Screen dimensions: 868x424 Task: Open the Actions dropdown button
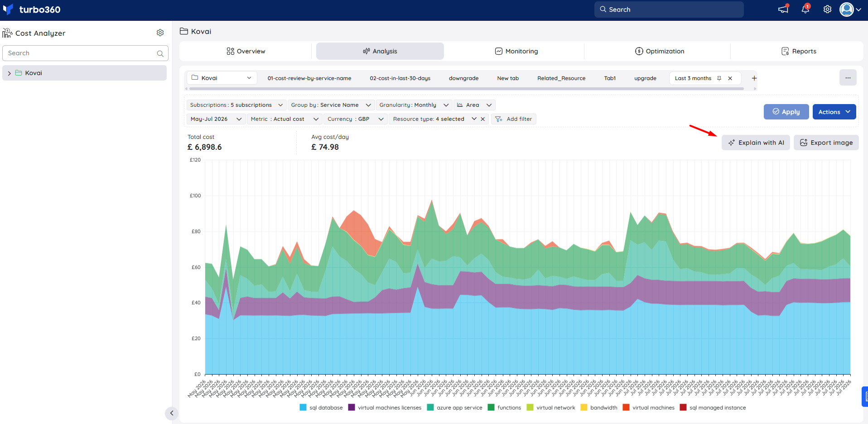pos(834,112)
